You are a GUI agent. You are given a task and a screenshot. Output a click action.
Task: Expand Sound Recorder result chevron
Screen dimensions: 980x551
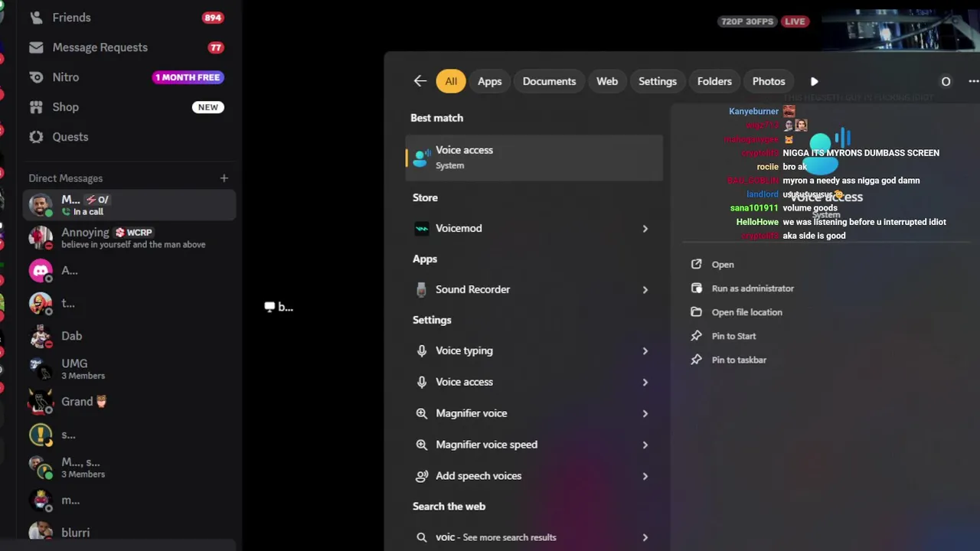[x=645, y=289]
